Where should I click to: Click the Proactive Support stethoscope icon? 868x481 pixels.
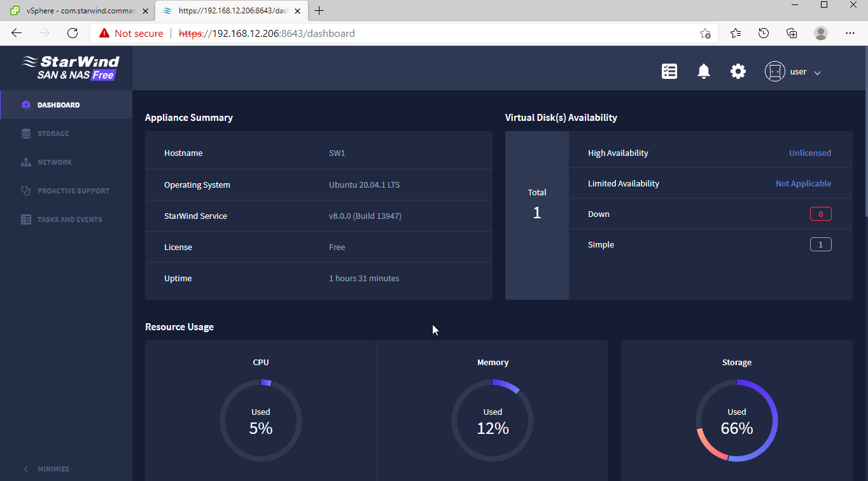pyautogui.click(x=26, y=191)
